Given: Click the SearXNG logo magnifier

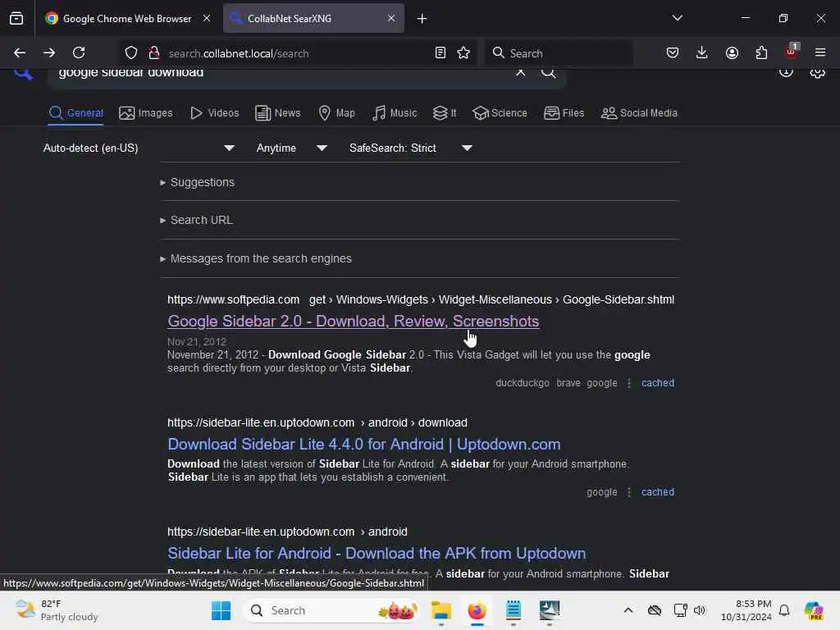Looking at the screenshot, I should pos(23,73).
